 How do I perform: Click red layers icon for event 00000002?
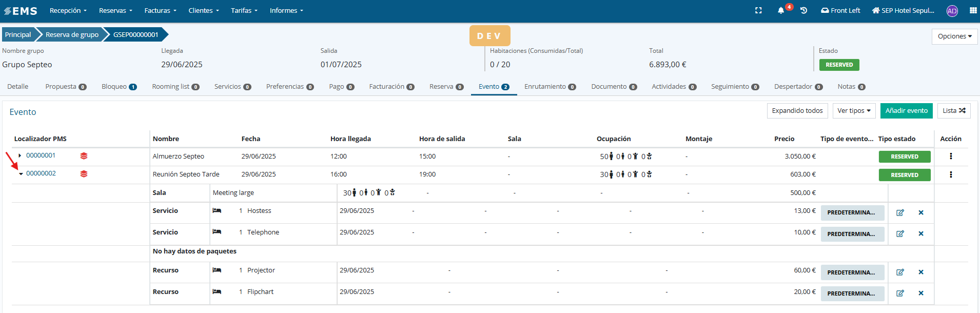pos(84,174)
